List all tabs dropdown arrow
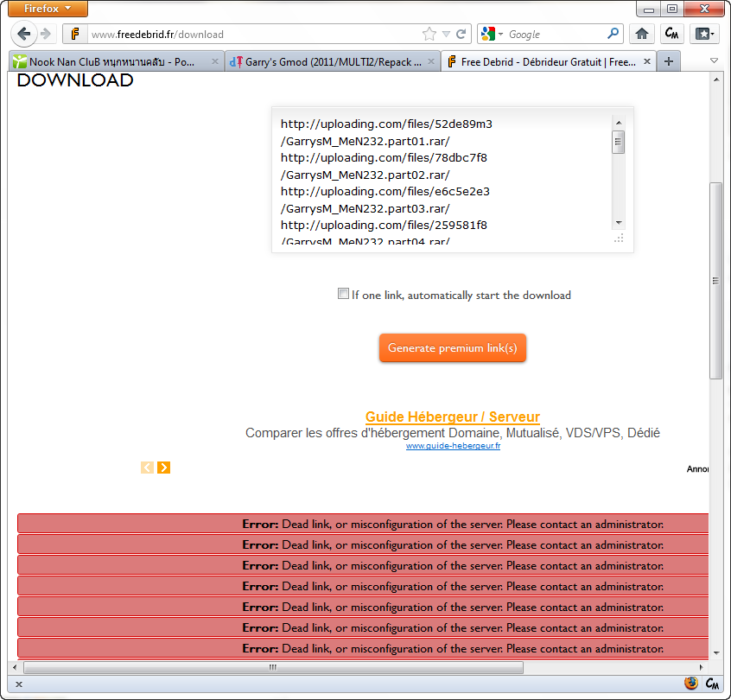 pos(714,61)
